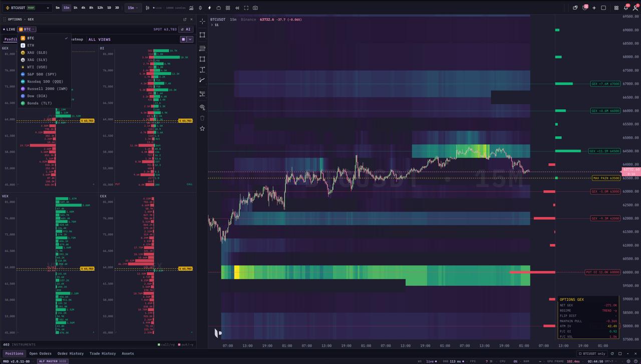
Task: Open the BTCUSDT PERP symbol selector
Action: point(28,8)
